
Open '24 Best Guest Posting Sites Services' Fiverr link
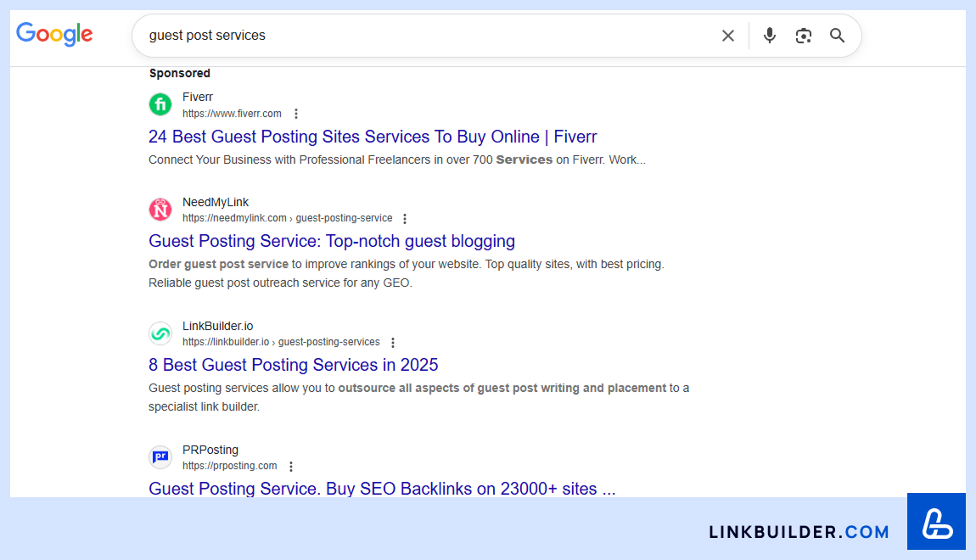point(373,137)
